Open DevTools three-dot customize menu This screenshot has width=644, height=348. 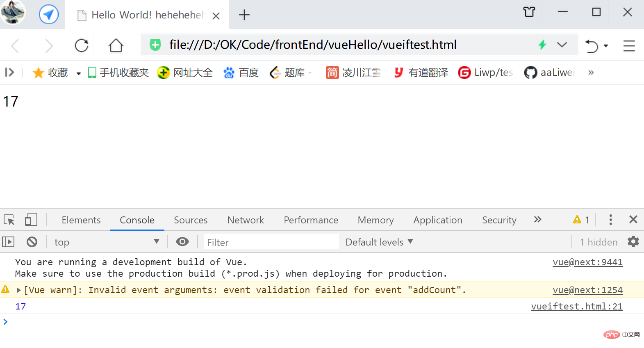coord(610,220)
